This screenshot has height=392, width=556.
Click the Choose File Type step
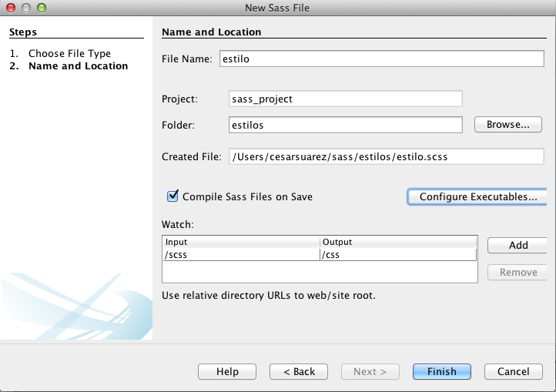(x=69, y=53)
